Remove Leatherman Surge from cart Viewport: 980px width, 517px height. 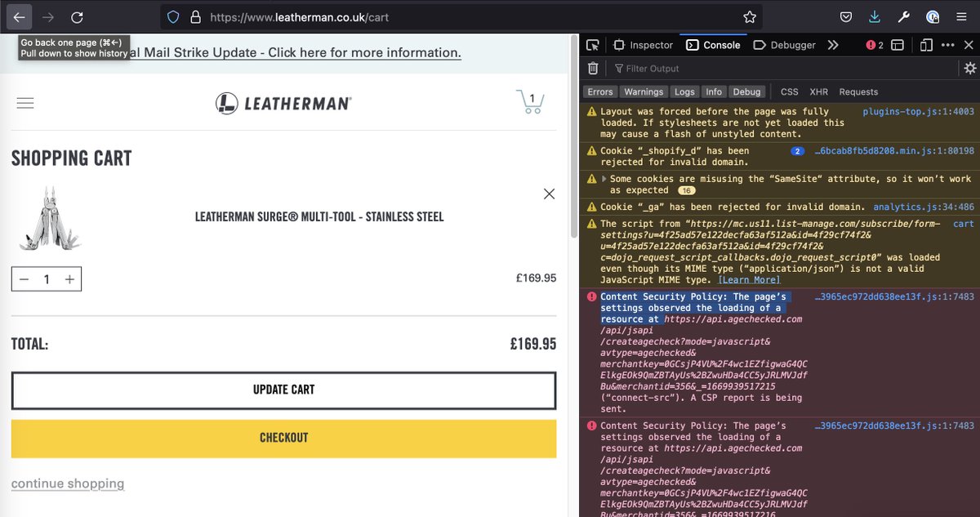point(549,194)
